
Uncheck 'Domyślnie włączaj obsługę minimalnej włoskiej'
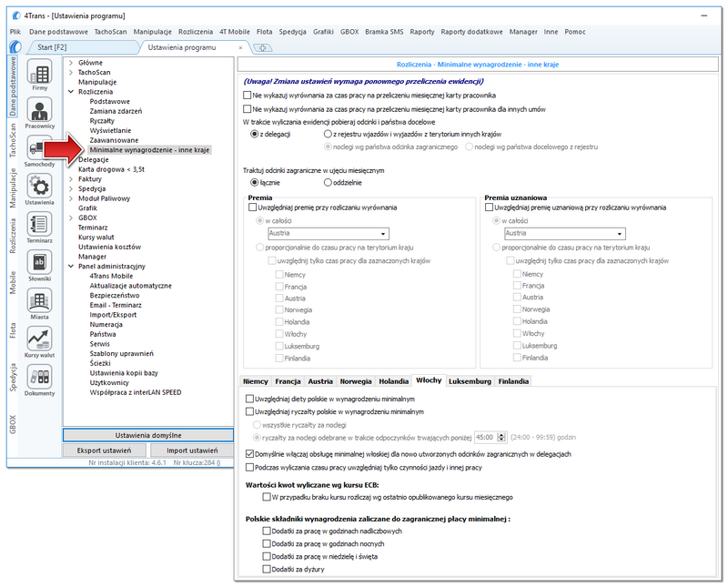tap(249, 454)
